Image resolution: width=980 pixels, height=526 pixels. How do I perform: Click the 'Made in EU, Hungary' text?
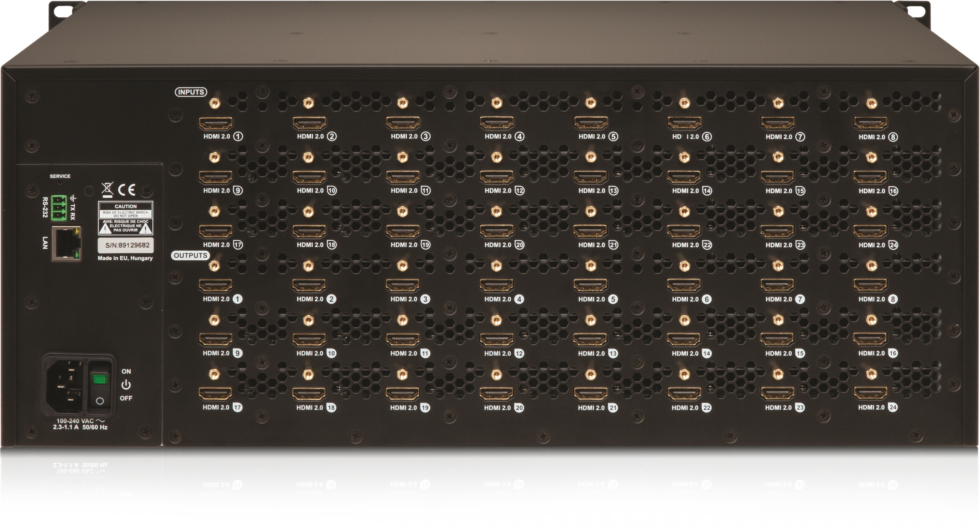click(x=125, y=258)
